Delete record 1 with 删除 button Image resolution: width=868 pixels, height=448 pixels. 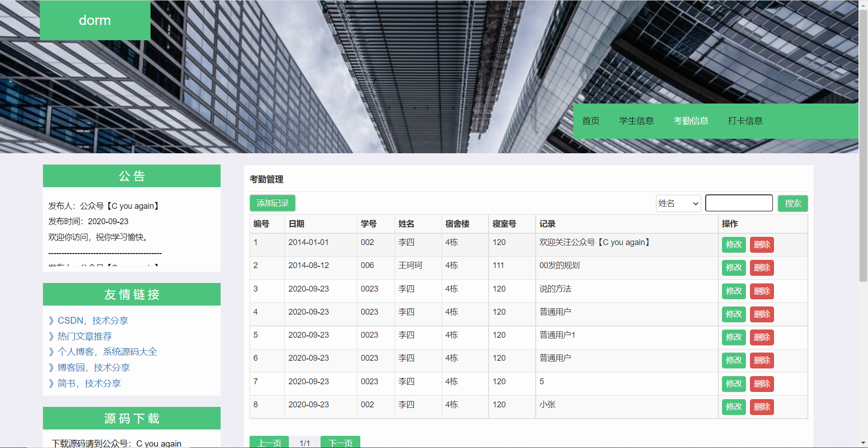[x=762, y=245]
